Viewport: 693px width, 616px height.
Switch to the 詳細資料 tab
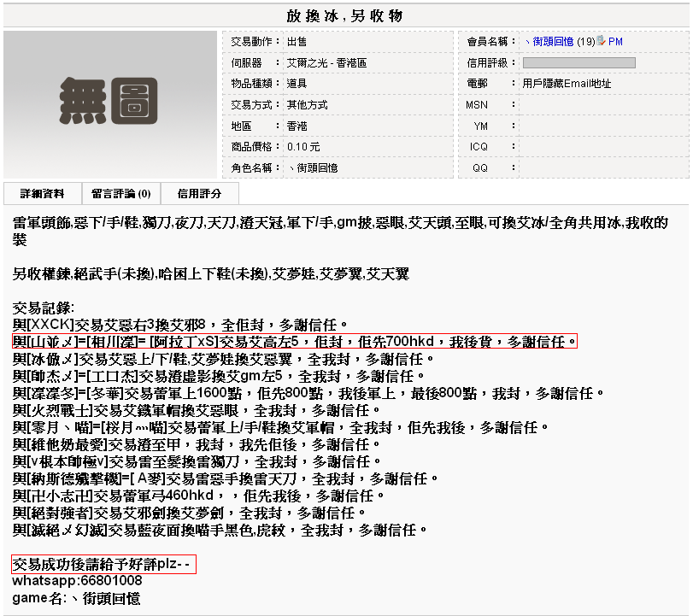click(43, 194)
